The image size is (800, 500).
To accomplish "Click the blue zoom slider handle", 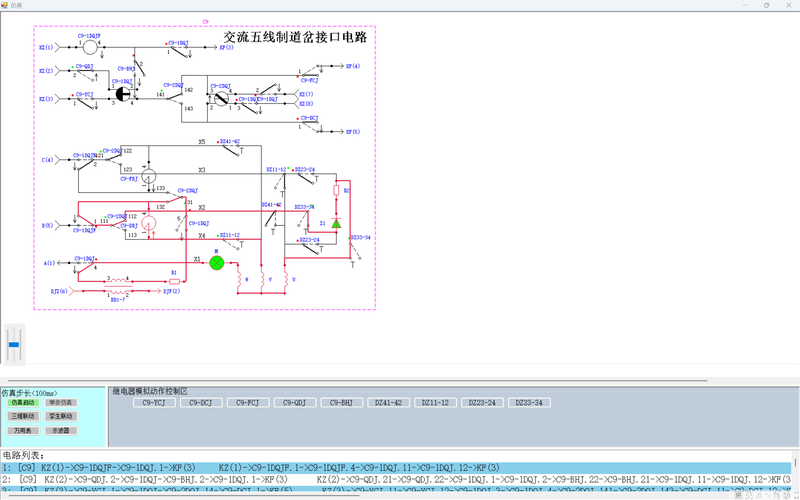I will [x=14, y=345].
